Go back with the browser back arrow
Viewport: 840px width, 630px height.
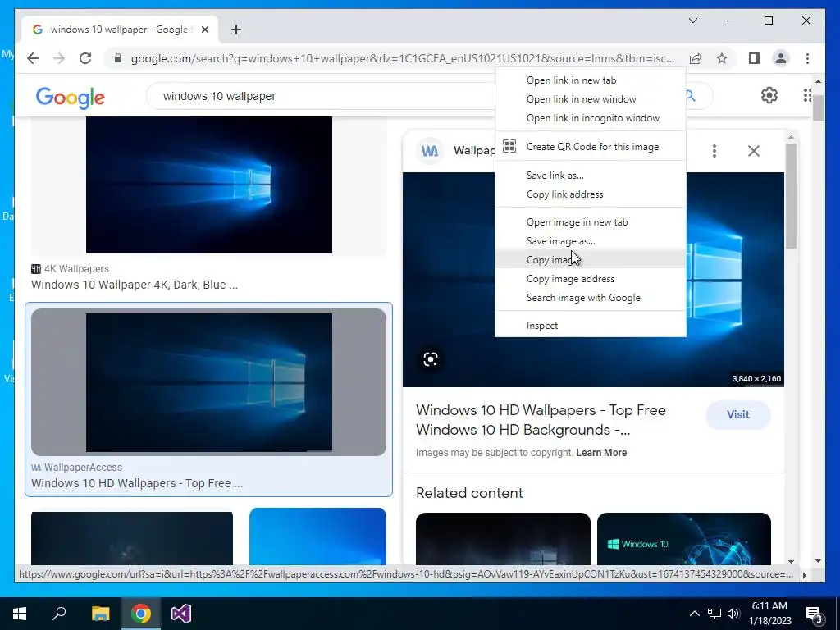pos(33,58)
